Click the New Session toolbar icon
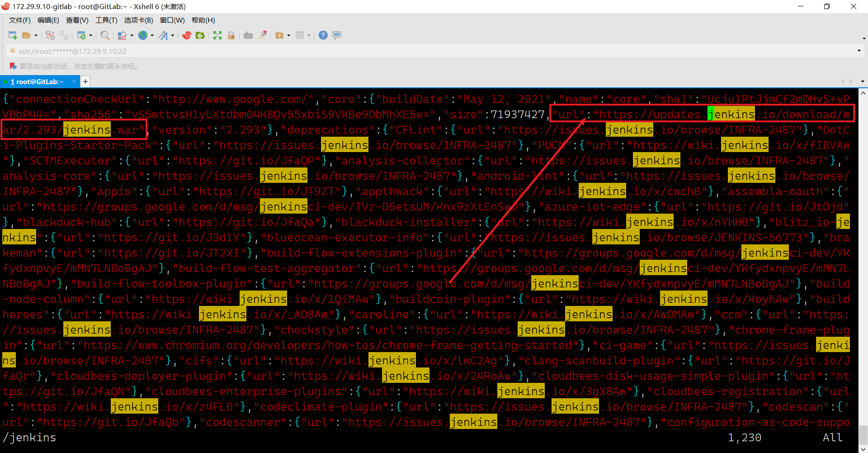Image resolution: width=868 pixels, height=453 pixels. point(13,35)
